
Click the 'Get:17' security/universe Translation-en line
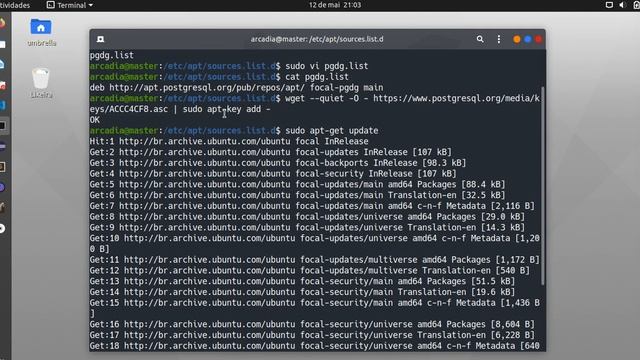(x=312, y=335)
